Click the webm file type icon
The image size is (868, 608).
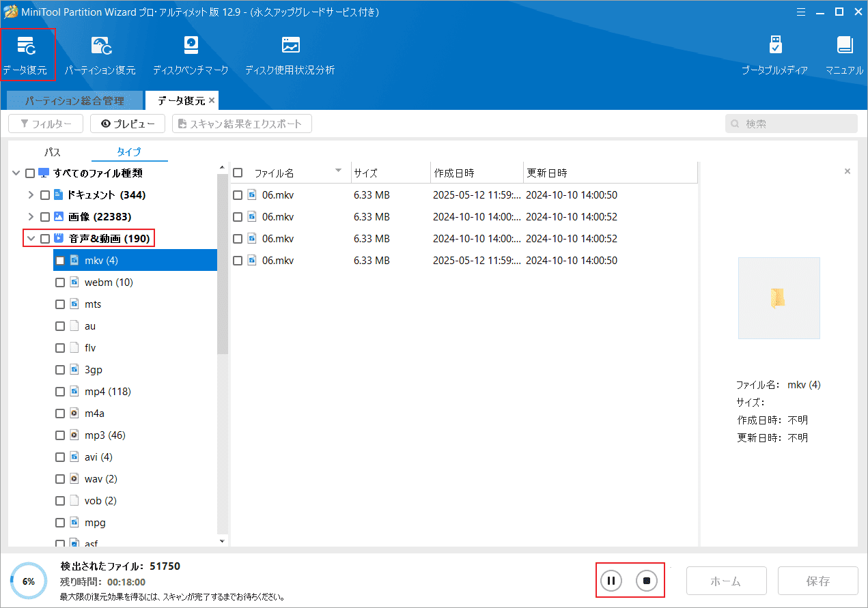(x=75, y=283)
